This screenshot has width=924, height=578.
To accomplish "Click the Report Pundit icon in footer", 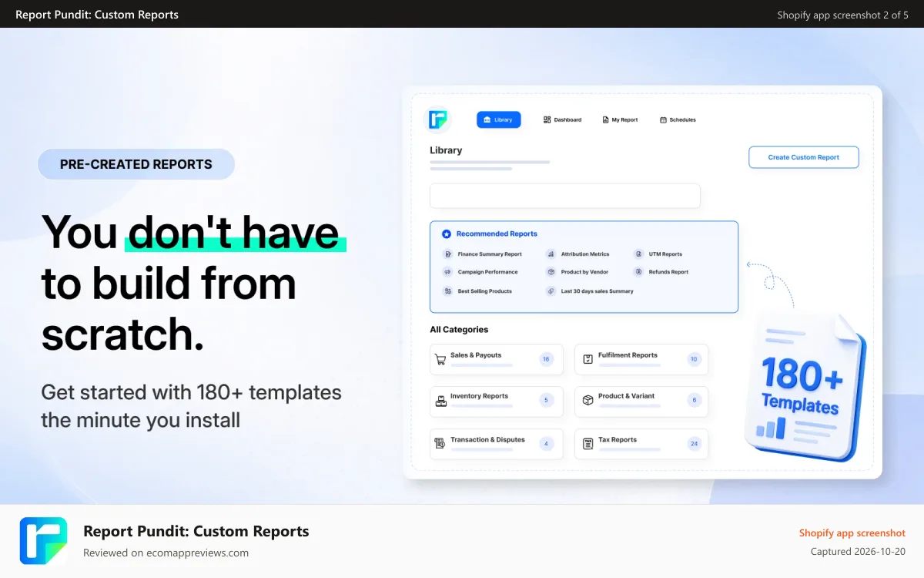I will point(43,541).
